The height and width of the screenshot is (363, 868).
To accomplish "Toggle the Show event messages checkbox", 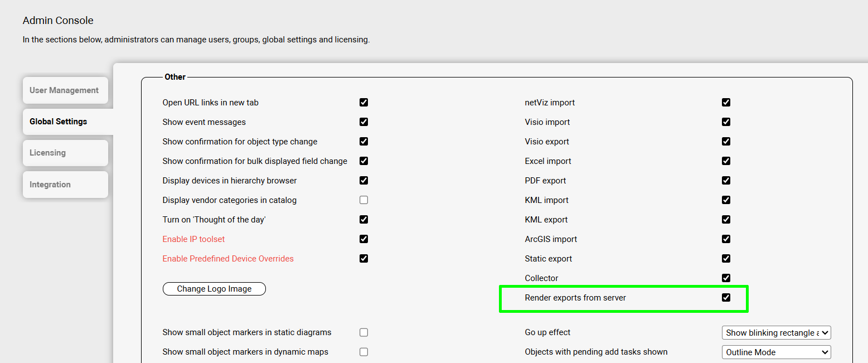I will [x=363, y=122].
